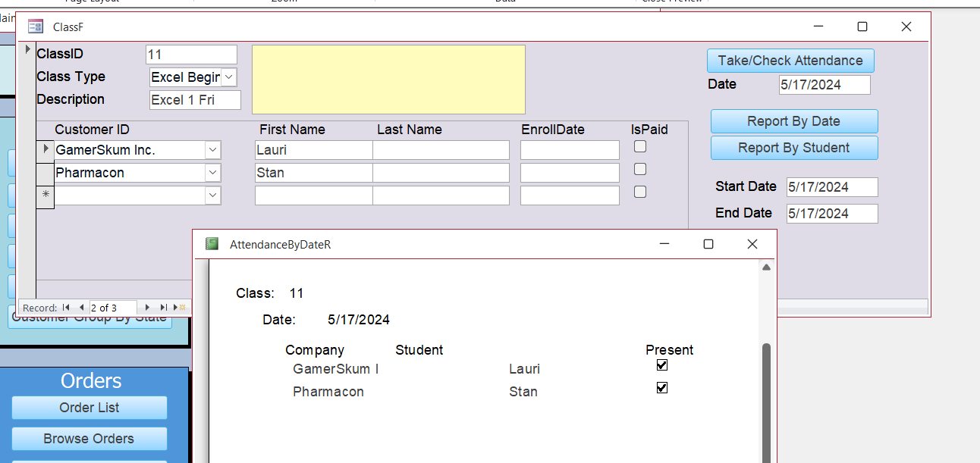Expand Pharmacon customer dropdown
Viewport: 980px width, 463px height.
(212, 173)
